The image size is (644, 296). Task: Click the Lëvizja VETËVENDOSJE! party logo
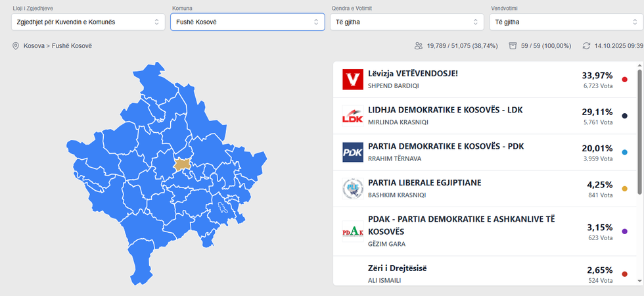(353, 80)
